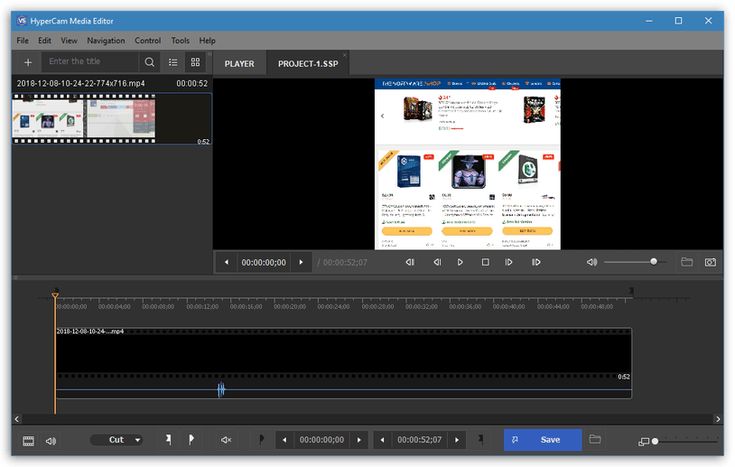Screen dimensions: 735x467
Task: Decrease the selection start time
Action: (x=284, y=440)
